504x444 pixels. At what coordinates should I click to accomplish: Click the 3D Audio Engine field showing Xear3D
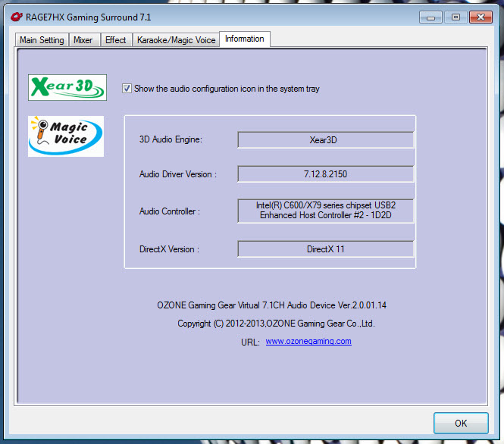click(326, 139)
